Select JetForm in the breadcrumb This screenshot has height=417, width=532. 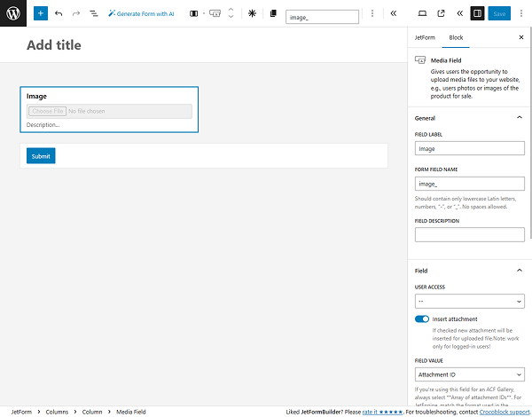pyautogui.click(x=21, y=412)
